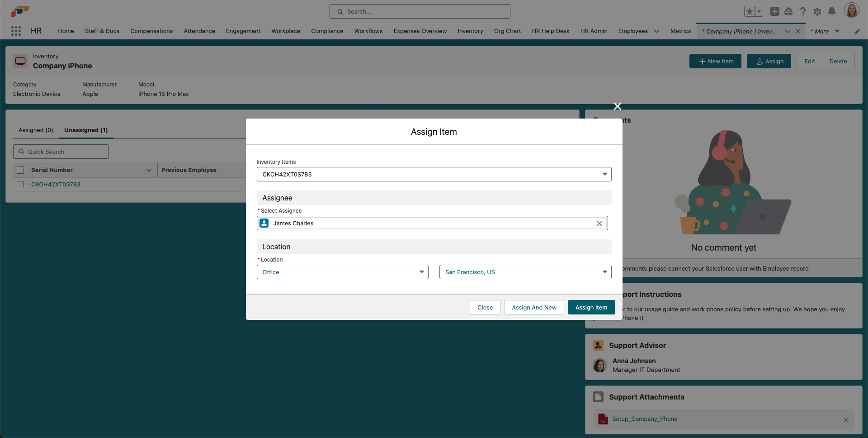Viewport: 868px width, 438px height.
Task: View notifications via the bell icon
Action: point(832,11)
